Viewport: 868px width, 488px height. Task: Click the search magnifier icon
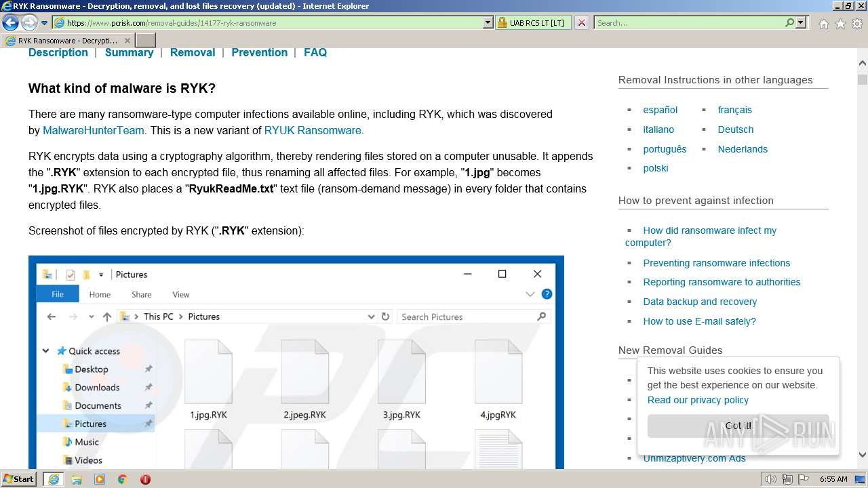[x=789, y=23]
